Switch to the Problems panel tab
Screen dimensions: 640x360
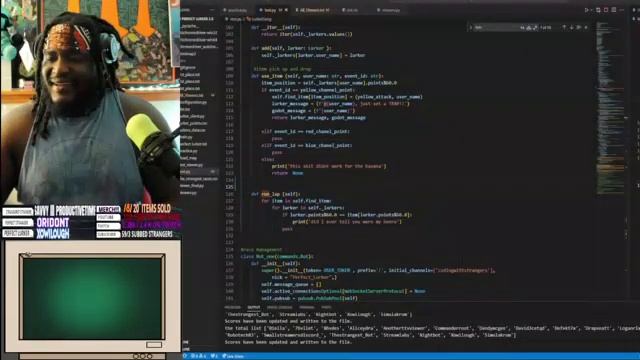tap(232, 307)
